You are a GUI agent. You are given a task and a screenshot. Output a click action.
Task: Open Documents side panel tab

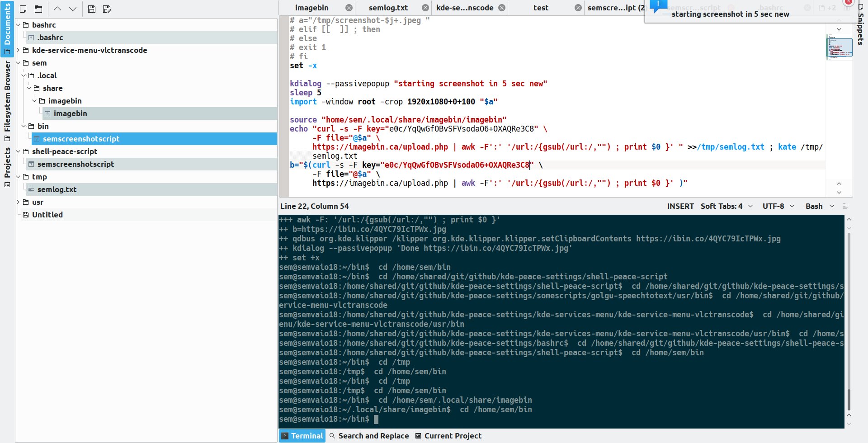point(7,28)
